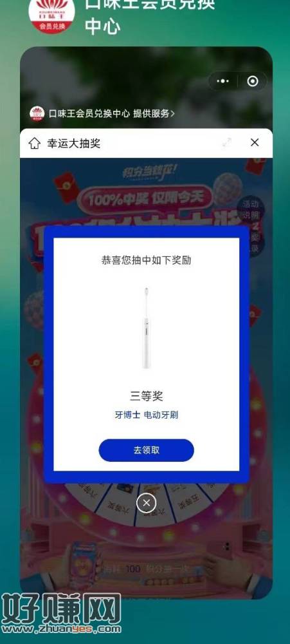Tap the home icon beside 幸运大抽奖
290x644 pixels.
pos(35,144)
